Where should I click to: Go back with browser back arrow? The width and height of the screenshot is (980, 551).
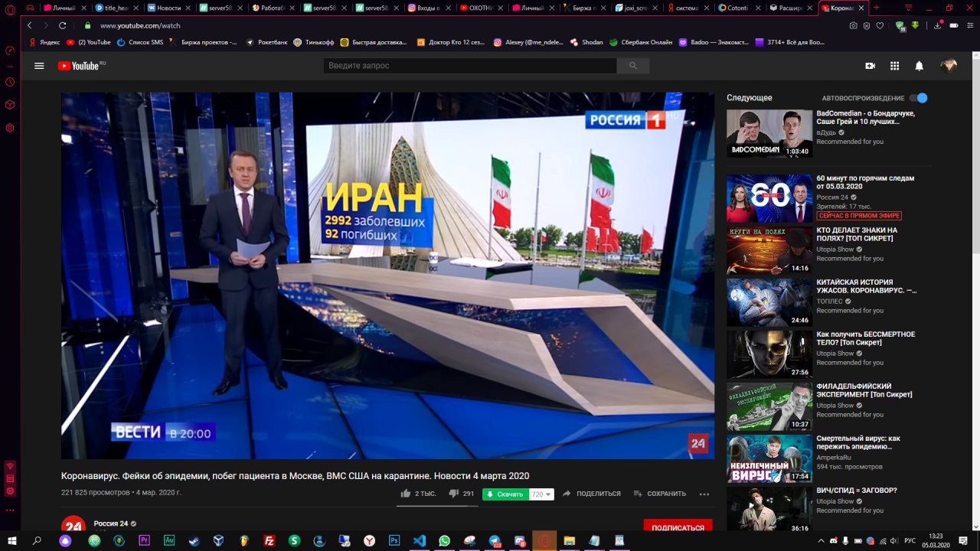29,25
